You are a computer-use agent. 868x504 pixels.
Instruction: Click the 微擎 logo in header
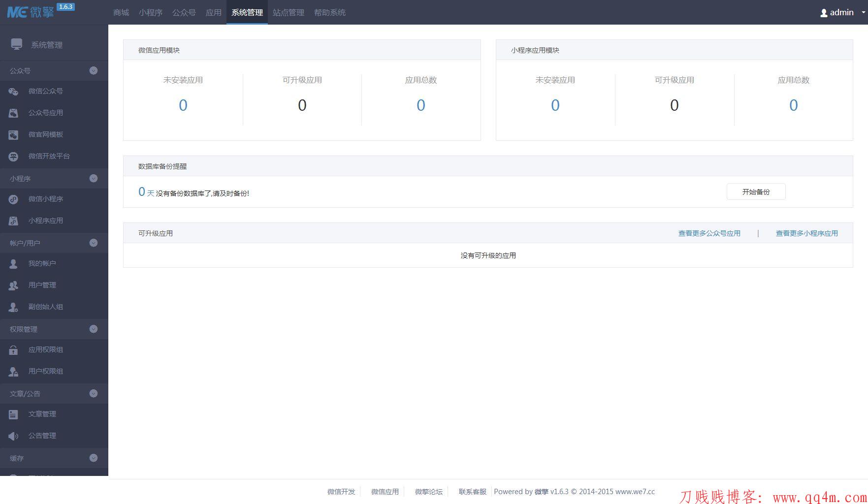point(31,12)
